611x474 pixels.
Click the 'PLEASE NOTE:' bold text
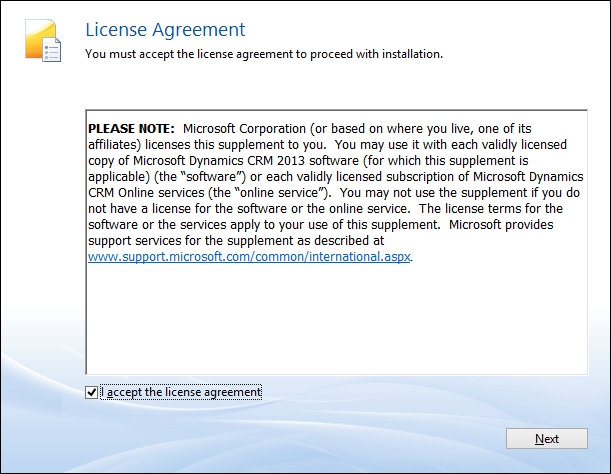pyautogui.click(x=131, y=129)
